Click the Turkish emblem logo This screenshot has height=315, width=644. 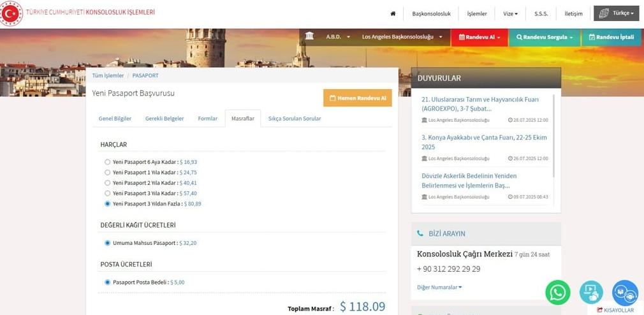[x=11, y=13]
